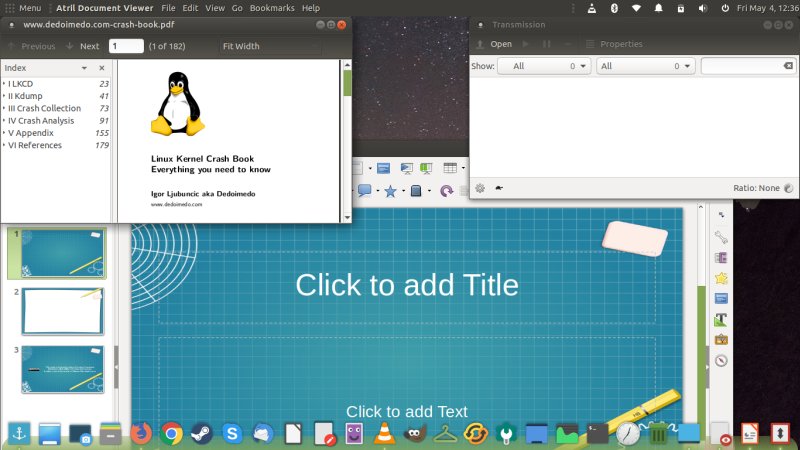
Task: Go to Next page in Atril
Action: coord(83,46)
